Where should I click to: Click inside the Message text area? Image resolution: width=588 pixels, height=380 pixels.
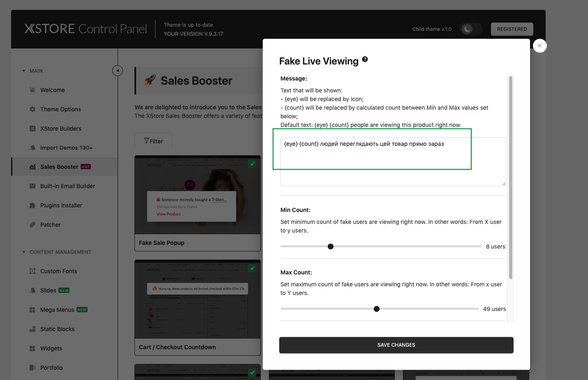click(393, 161)
